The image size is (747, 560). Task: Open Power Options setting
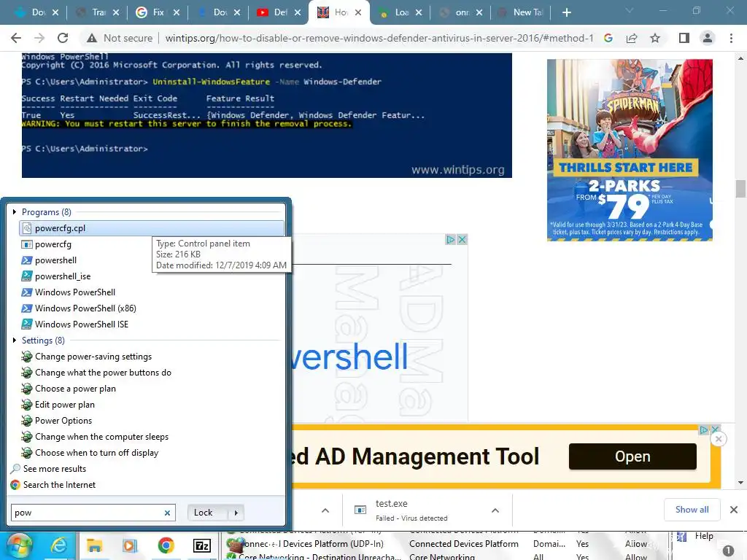pos(63,421)
